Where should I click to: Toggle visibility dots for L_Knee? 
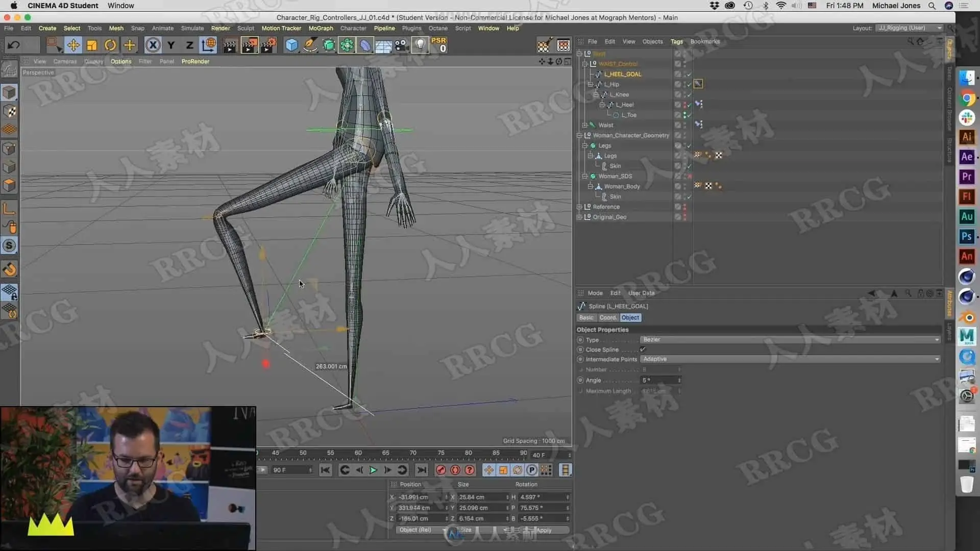click(684, 94)
